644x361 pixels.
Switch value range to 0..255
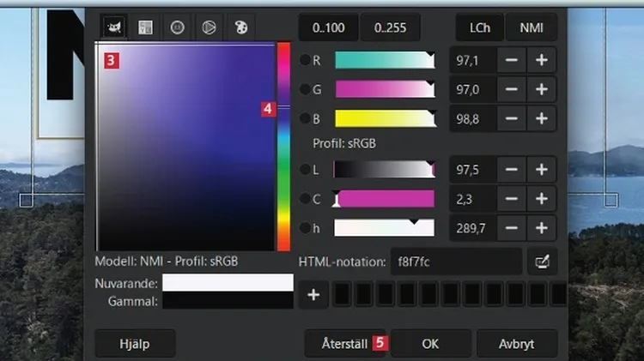pyautogui.click(x=390, y=27)
